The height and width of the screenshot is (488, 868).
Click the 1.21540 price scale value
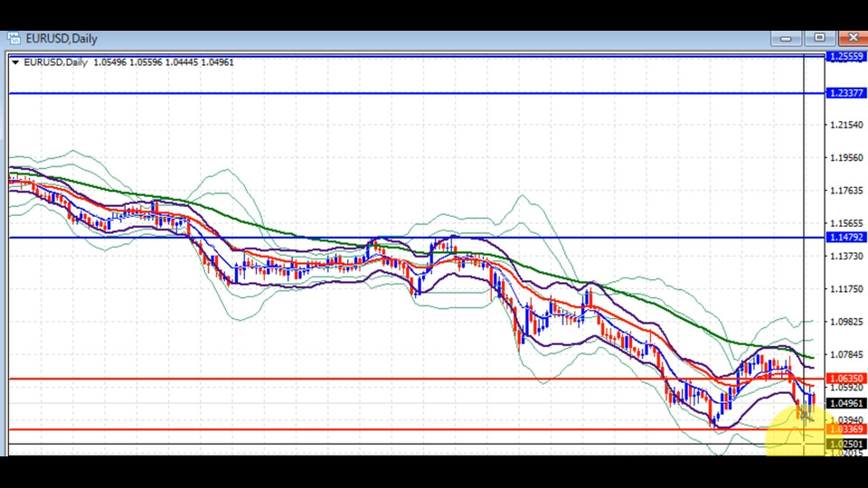(x=846, y=125)
